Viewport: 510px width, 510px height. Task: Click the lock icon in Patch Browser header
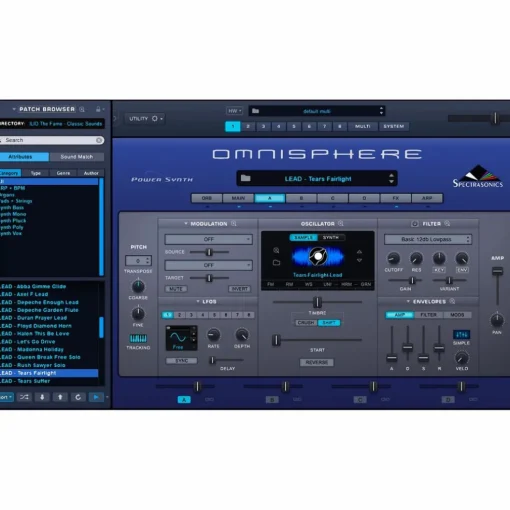(98, 109)
